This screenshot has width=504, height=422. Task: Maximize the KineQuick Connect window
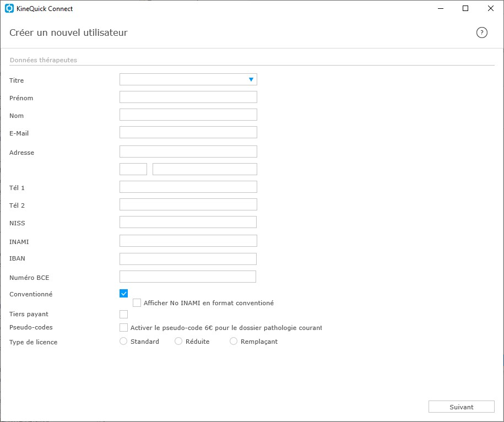click(465, 8)
